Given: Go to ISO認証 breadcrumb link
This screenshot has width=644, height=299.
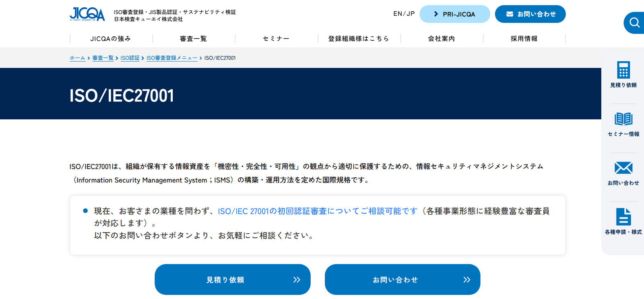Looking at the screenshot, I should tap(130, 58).
